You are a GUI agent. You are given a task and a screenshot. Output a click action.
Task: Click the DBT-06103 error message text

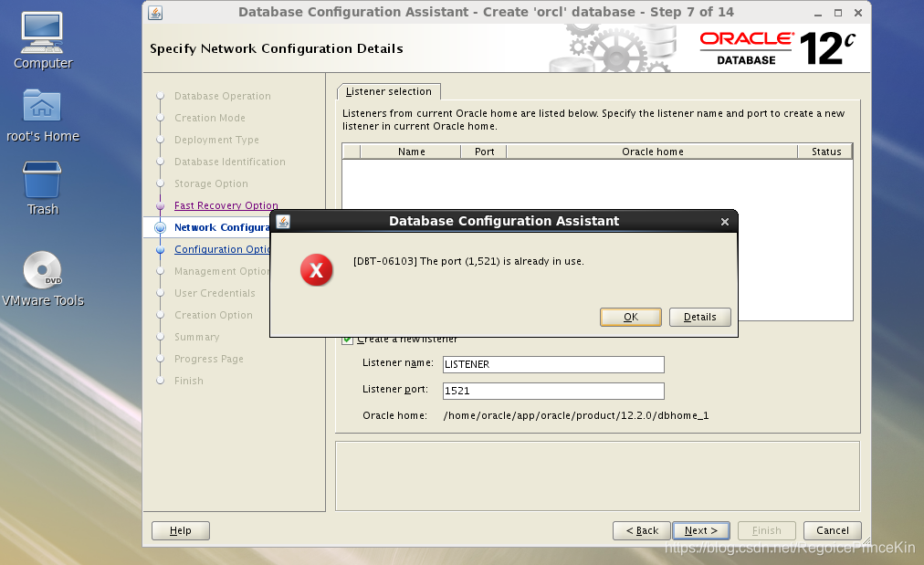coord(468,261)
